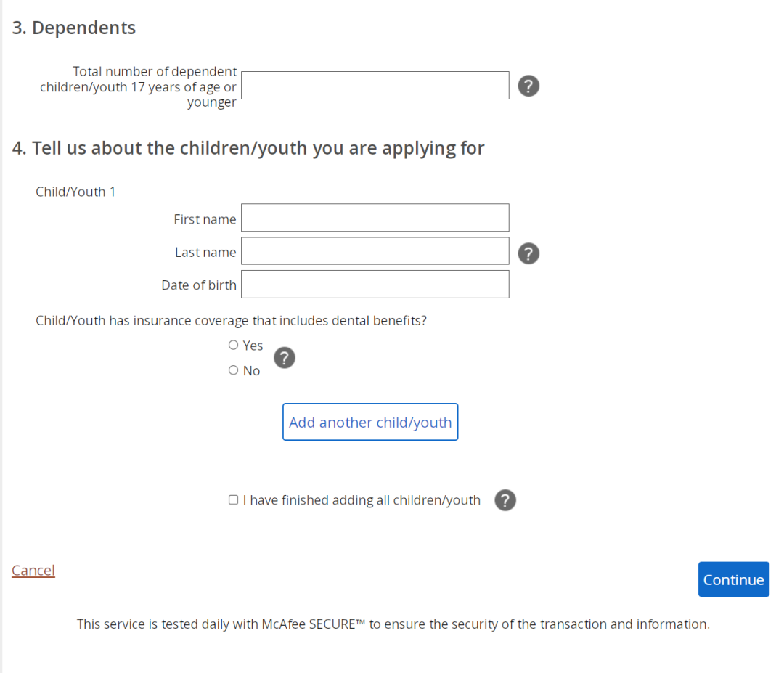Select the Date of birth input box
784x673 pixels.
click(375, 284)
